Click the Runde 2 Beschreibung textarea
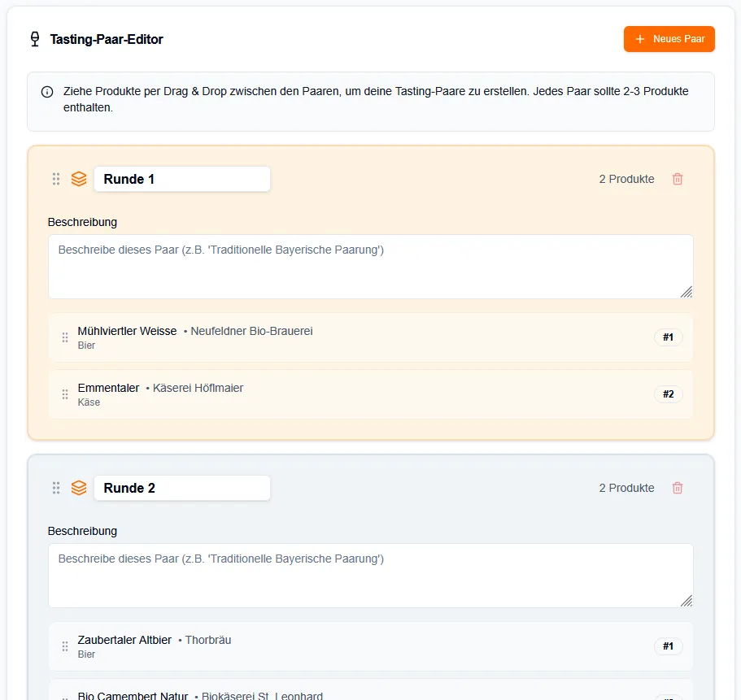Screen dimensions: 741x700 (370, 576)
